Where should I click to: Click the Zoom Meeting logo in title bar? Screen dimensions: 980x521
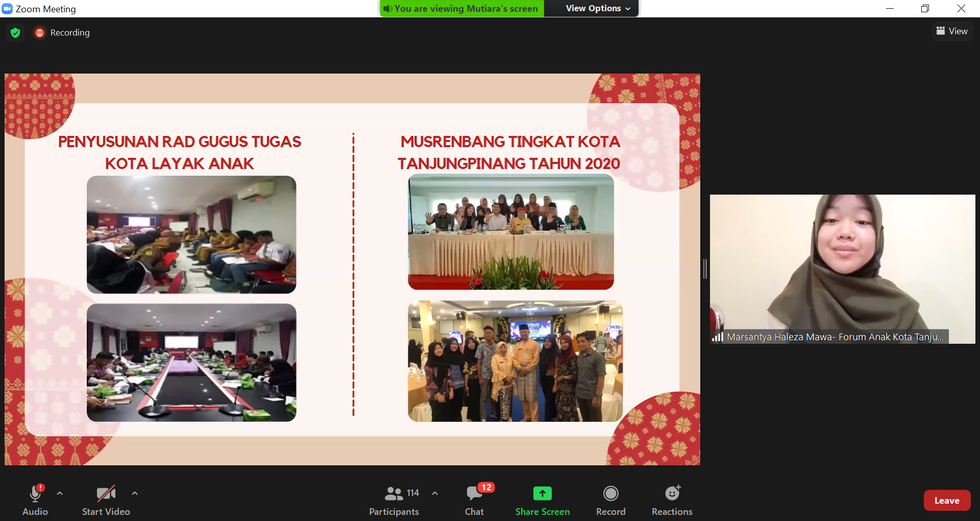pos(7,9)
